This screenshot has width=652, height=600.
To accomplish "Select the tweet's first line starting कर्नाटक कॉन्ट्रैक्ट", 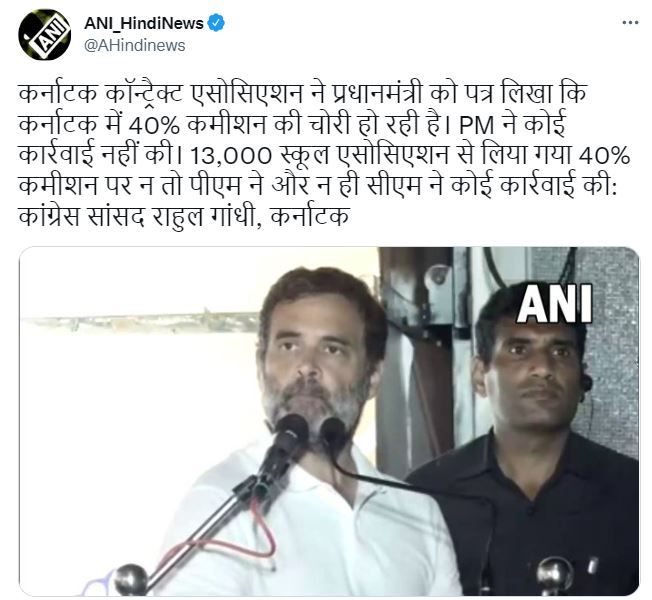I will click(302, 95).
